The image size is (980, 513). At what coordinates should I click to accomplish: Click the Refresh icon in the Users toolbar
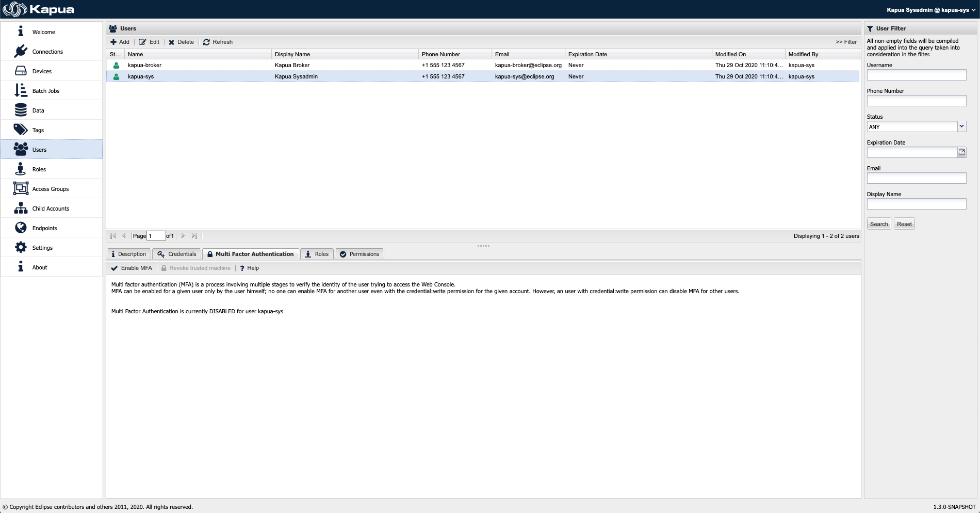pyautogui.click(x=206, y=42)
